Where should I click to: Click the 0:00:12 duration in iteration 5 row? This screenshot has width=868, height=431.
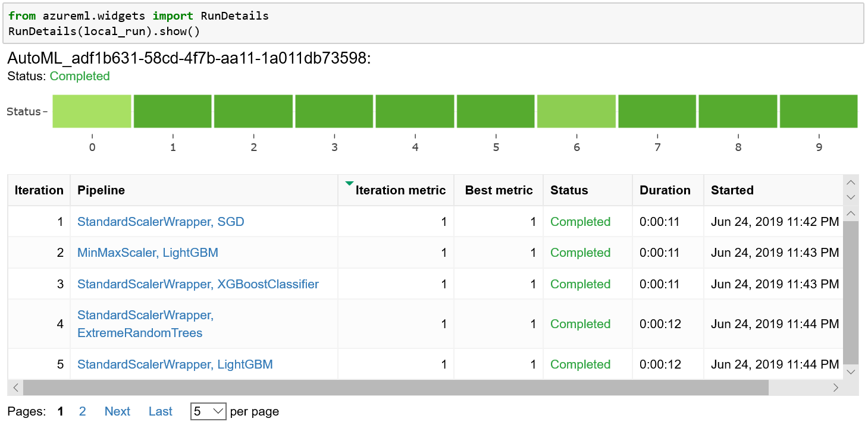coord(659,364)
